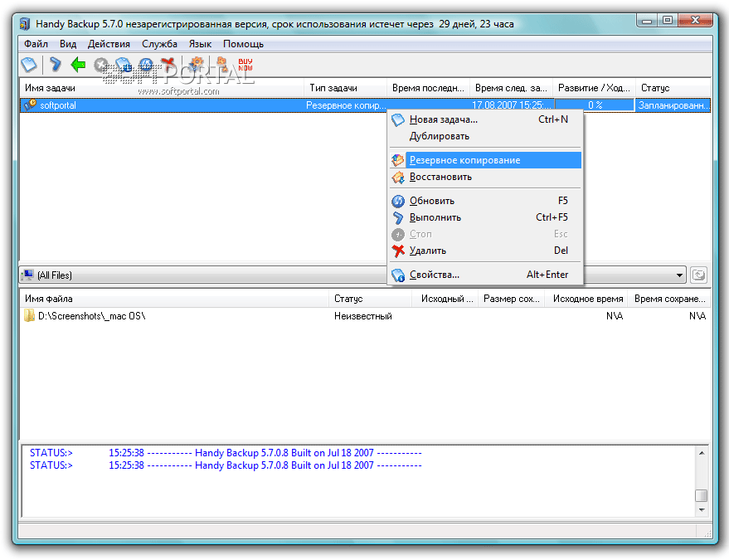
Task: Click the computer icon in All Files combo
Action: click(28, 275)
